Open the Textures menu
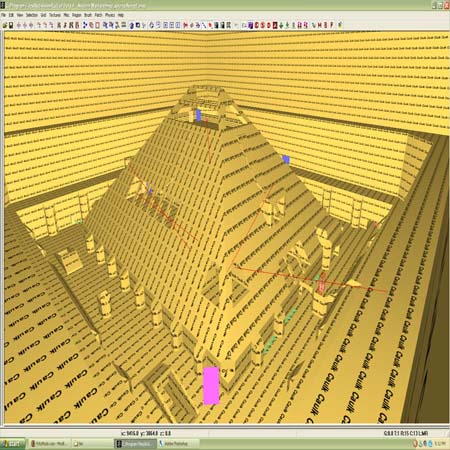 55,15
